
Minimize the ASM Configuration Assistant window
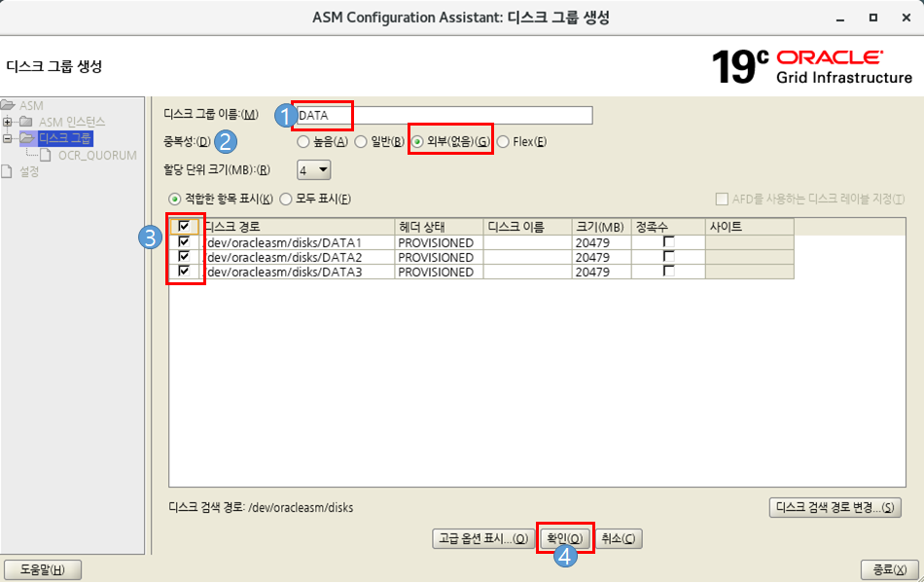click(840, 18)
